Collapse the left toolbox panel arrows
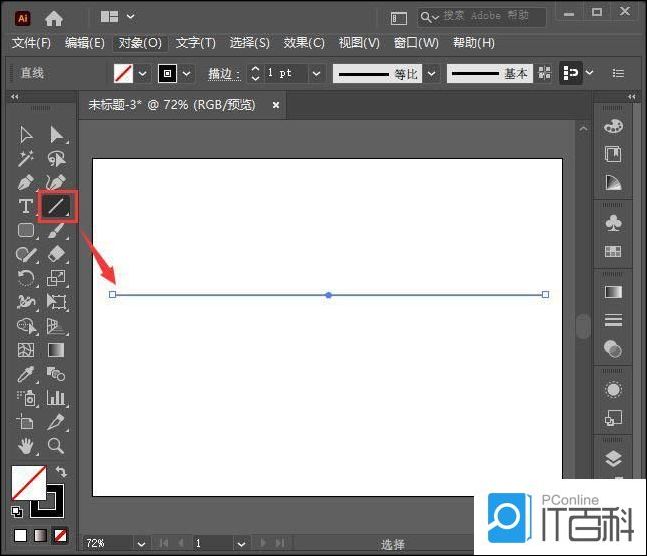This screenshot has height=556, width=647. tap(15, 97)
